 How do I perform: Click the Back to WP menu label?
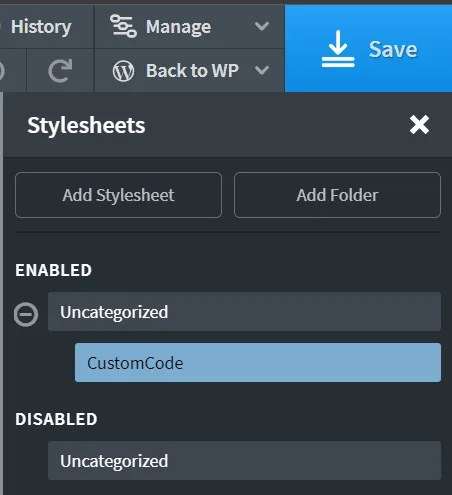[x=192, y=71]
